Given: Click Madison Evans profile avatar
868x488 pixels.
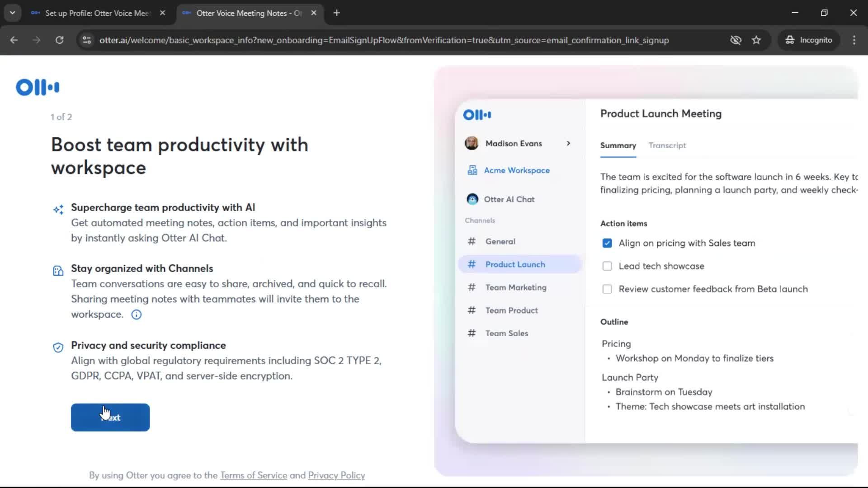Looking at the screenshot, I should (472, 143).
